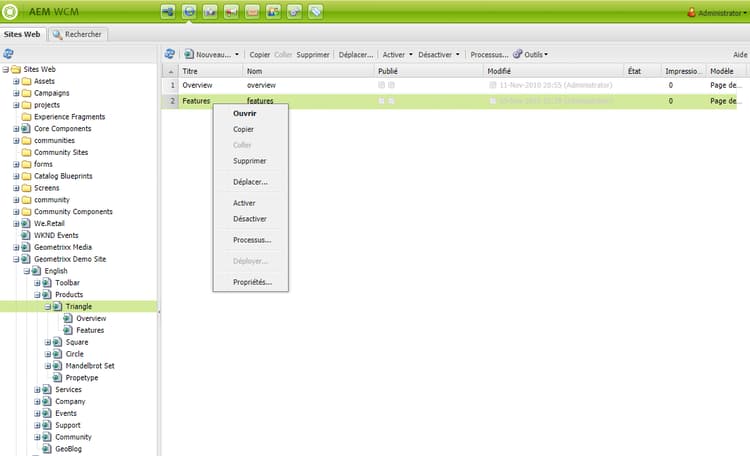Sort by the Modifié column header
Viewport: 750px width, 456px height.
click(x=553, y=71)
